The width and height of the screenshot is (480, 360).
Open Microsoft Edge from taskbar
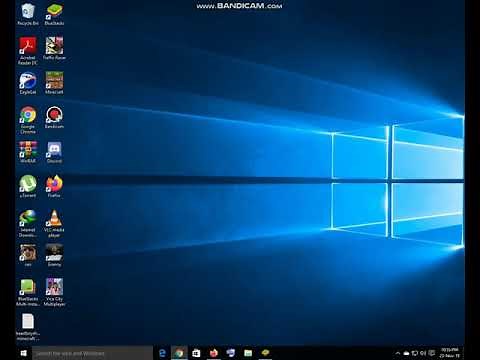(x=162, y=353)
